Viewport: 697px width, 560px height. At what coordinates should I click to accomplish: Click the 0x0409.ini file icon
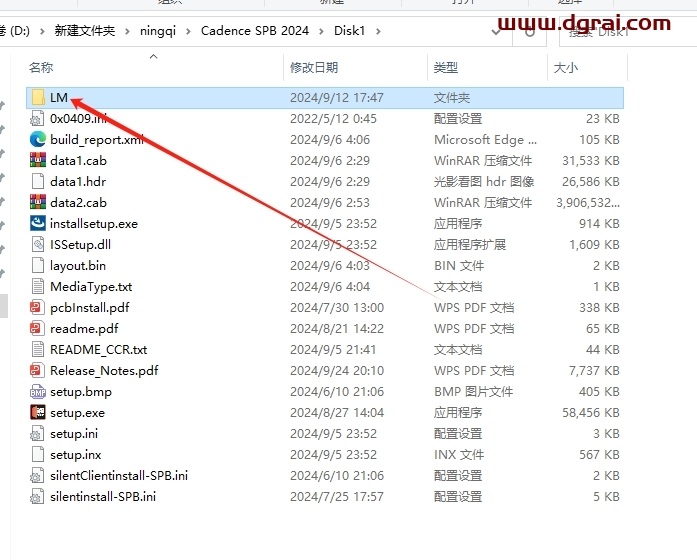click(37, 119)
